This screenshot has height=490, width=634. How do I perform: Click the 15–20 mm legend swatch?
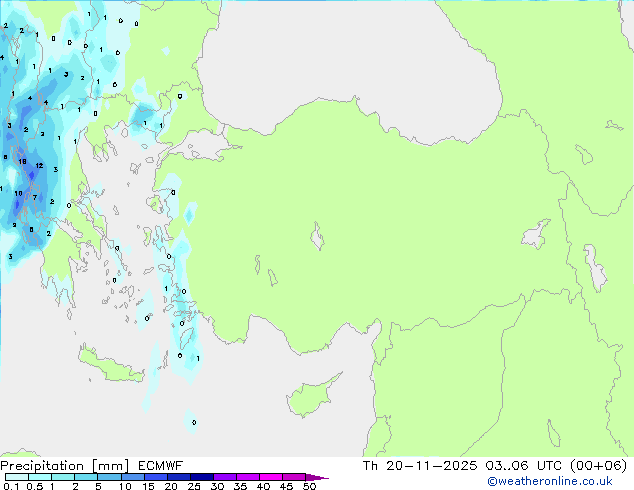pos(156,477)
